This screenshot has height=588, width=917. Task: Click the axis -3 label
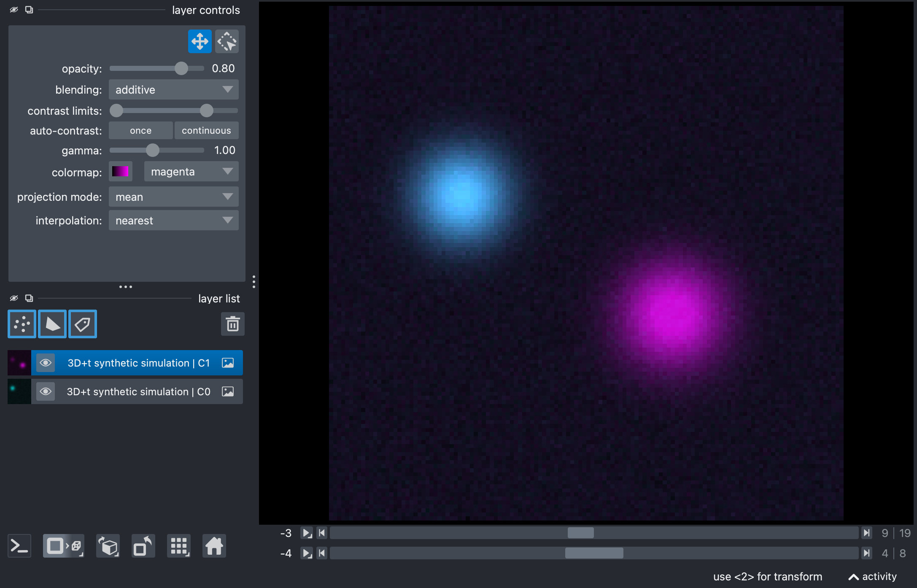pos(286,533)
